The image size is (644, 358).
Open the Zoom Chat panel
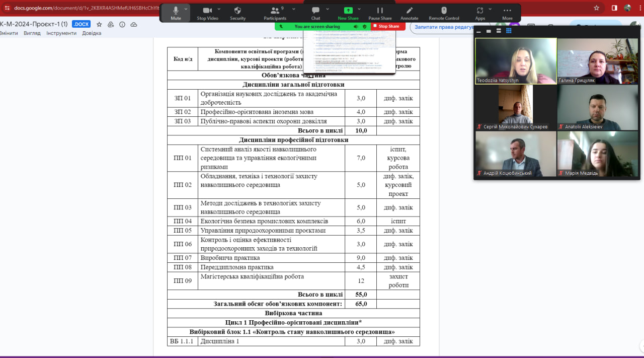(315, 12)
